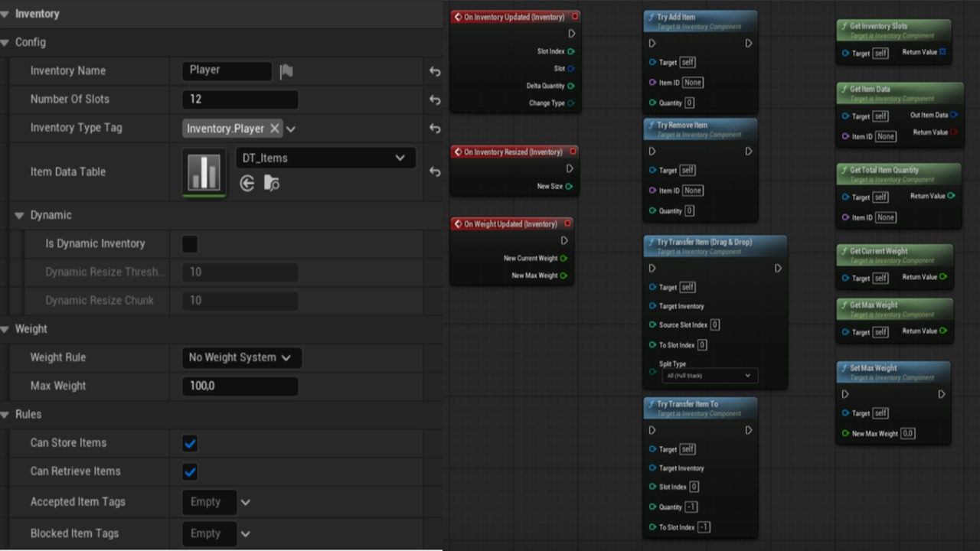
Task: Uncheck Can Store Items checkbox
Action: (x=190, y=443)
